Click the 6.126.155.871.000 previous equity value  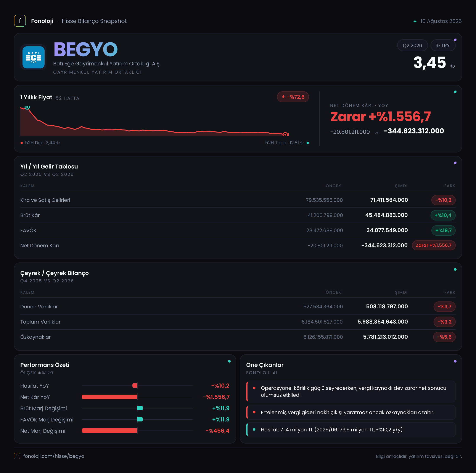coord(323,337)
